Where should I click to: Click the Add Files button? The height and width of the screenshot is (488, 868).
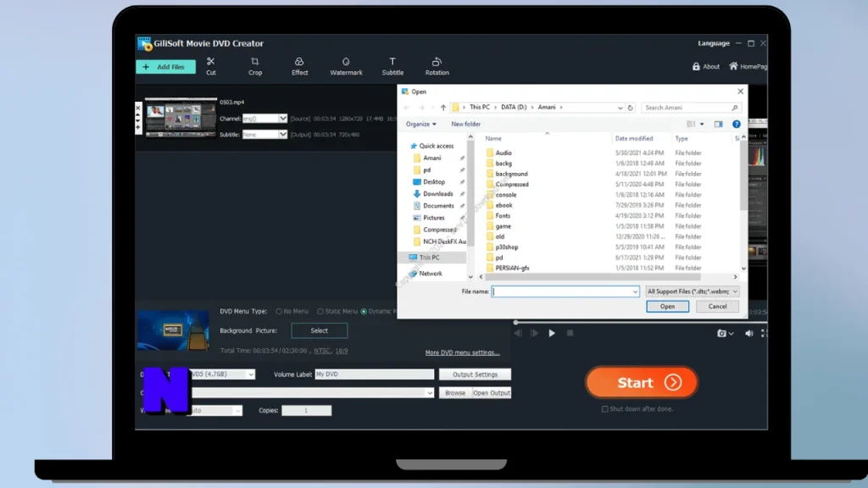click(165, 67)
